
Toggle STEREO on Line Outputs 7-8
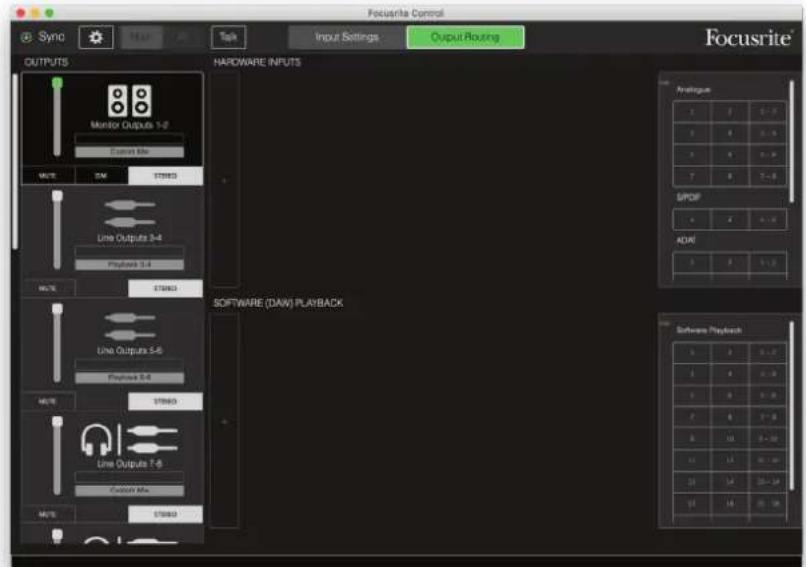[x=165, y=514]
